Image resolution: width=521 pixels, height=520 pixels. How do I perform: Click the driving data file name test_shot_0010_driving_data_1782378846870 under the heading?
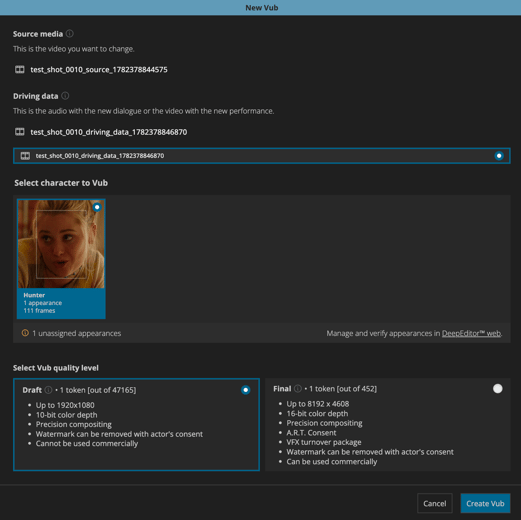pos(109,132)
